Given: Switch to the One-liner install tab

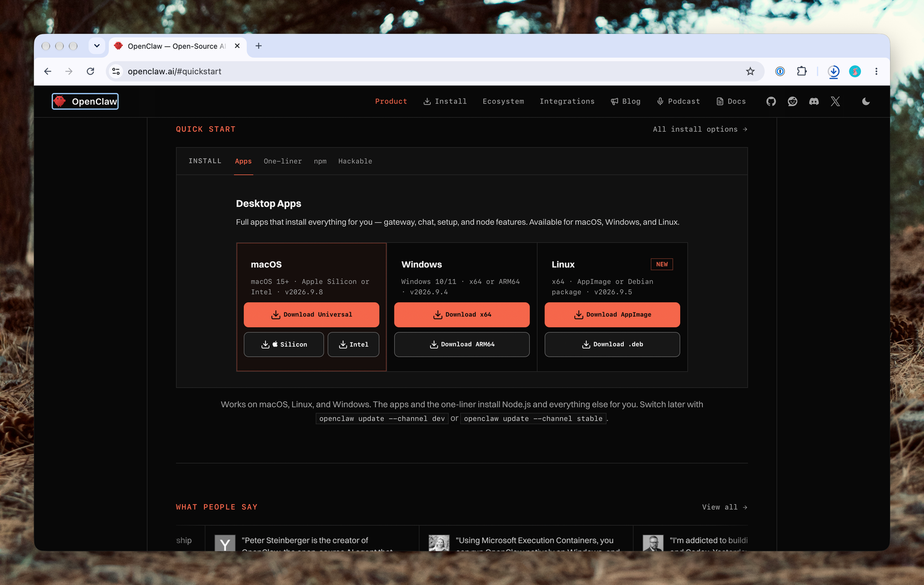Looking at the screenshot, I should (283, 162).
